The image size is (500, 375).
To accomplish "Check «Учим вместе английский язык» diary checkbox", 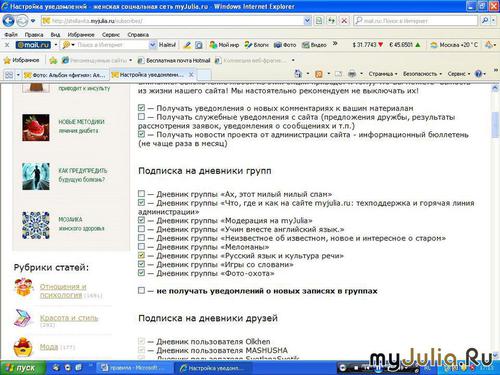I will pyautogui.click(x=141, y=229).
